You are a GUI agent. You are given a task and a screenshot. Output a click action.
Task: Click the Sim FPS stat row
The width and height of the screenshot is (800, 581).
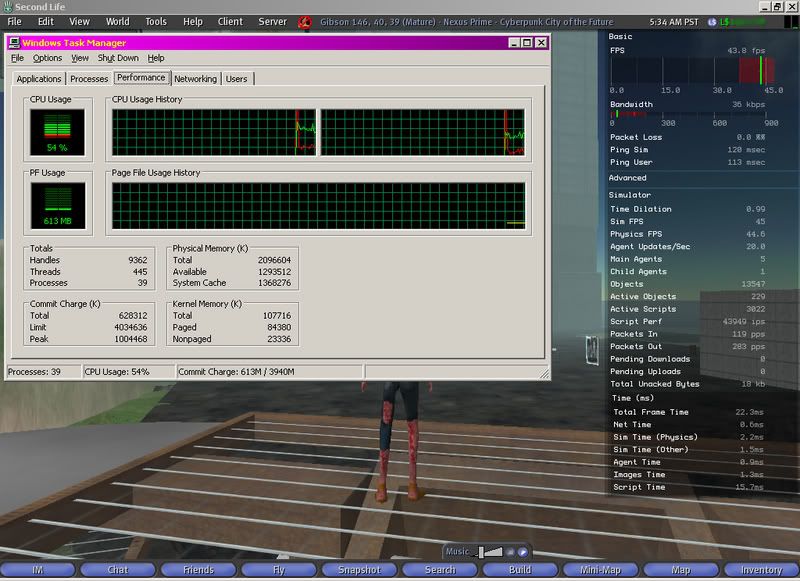click(688, 221)
